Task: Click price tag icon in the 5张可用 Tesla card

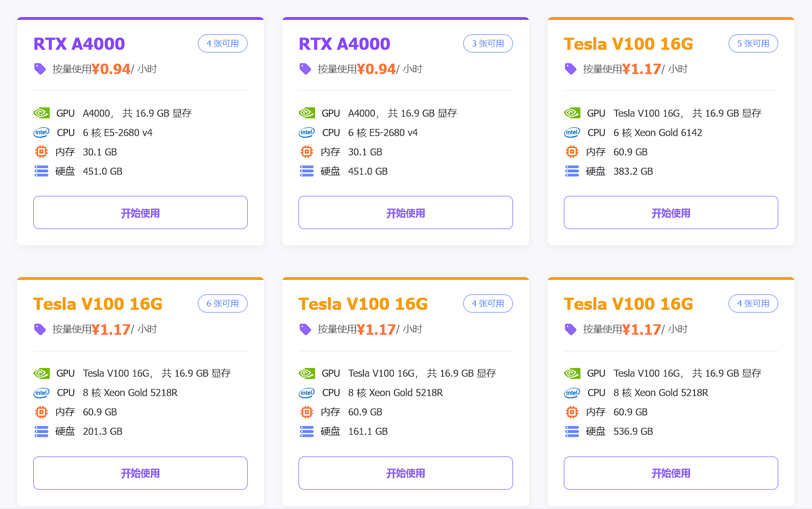Action: coord(570,69)
